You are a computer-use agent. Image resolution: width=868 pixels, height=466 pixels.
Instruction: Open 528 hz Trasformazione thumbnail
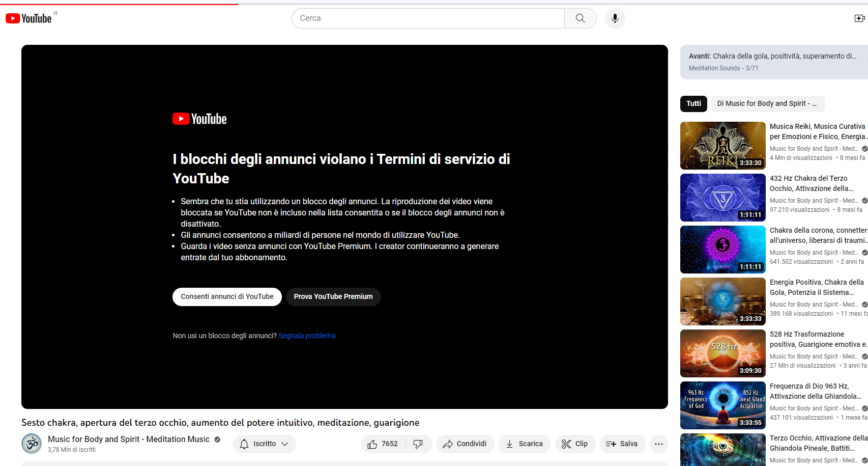[x=723, y=353]
